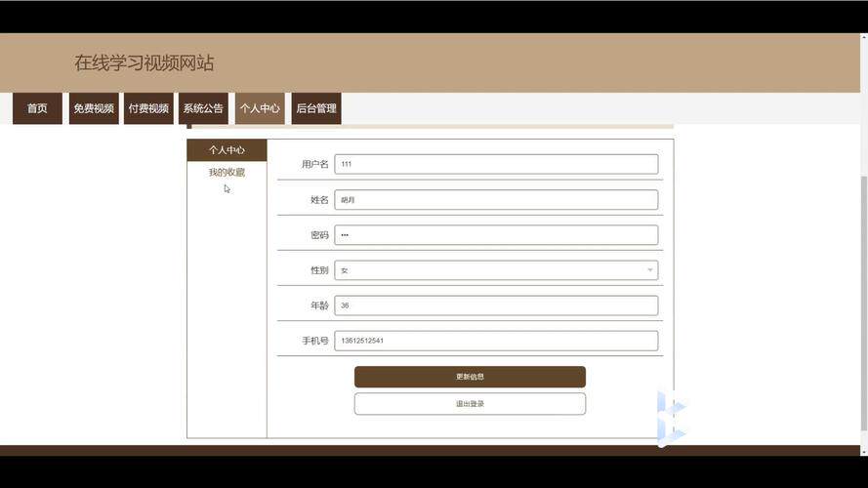Open the 付费视频 tab
Image resolution: width=868 pixels, height=488 pixels.
[148, 108]
